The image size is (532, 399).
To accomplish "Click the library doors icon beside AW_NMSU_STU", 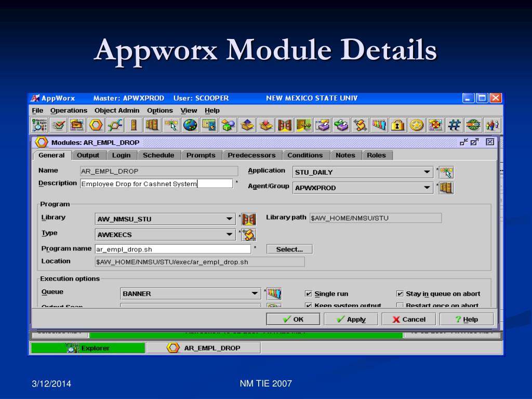I will pos(249,219).
